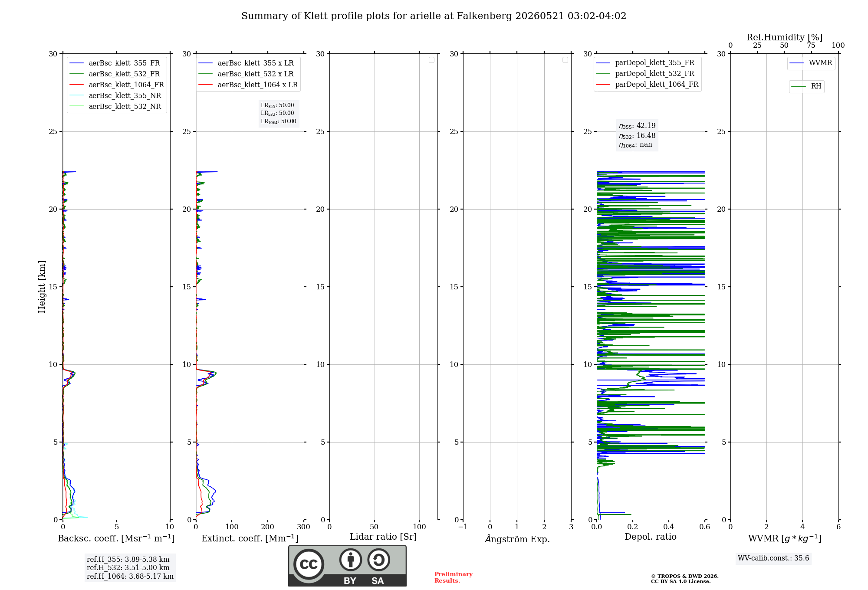Screen dimensions: 868x590
Task: Select the RH legend entry
Action: pyautogui.click(x=806, y=86)
